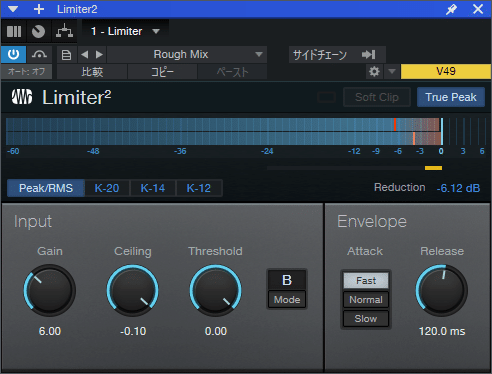Click the Release knob
492x374 pixels.
(441, 290)
